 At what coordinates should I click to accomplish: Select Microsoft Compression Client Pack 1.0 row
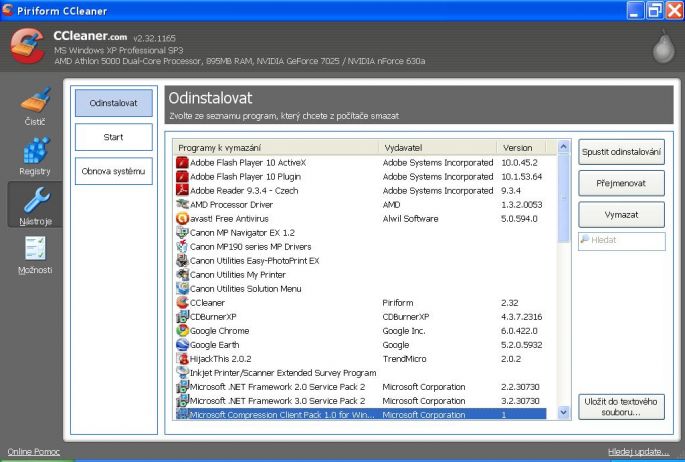(361, 414)
